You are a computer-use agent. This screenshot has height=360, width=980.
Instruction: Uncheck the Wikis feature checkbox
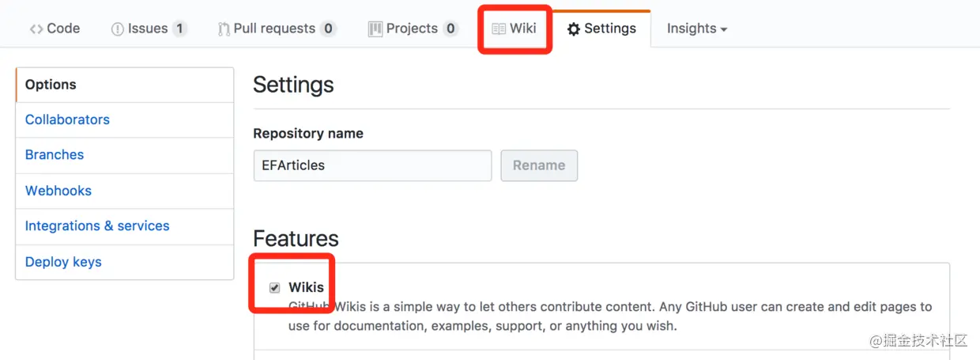point(274,287)
